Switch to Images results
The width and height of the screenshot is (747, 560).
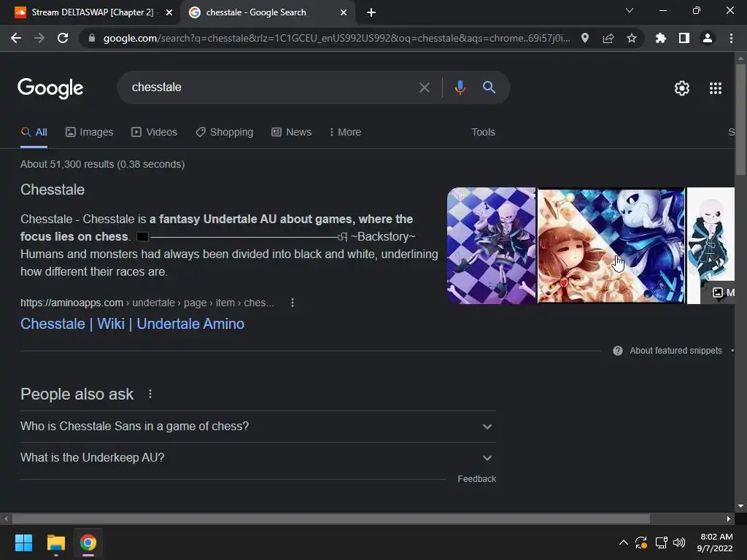coord(90,132)
